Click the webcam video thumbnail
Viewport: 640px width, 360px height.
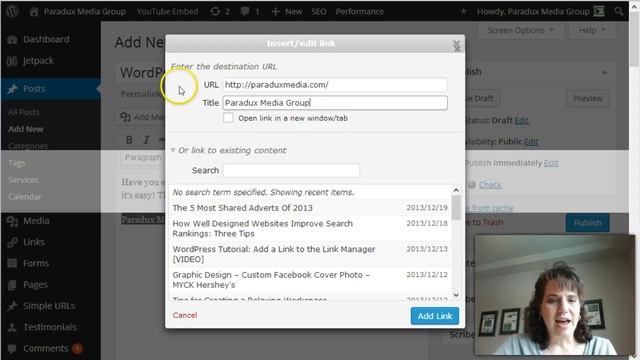point(555,295)
